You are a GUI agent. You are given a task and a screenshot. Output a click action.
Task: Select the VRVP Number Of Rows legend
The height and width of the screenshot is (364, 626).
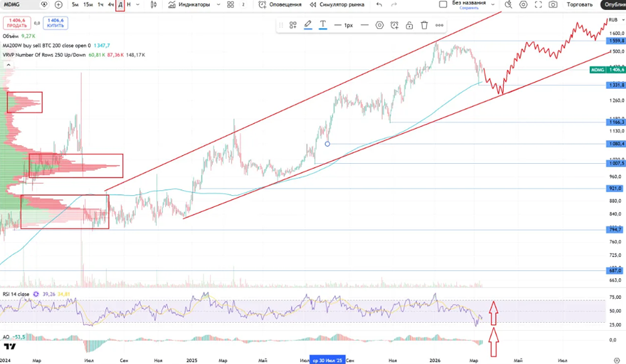[44, 54]
